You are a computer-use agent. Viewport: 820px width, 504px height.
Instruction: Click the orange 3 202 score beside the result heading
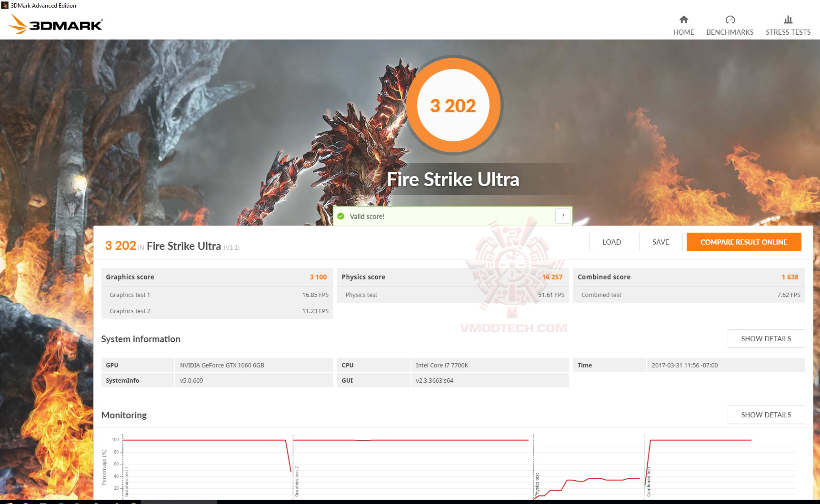tap(120, 246)
